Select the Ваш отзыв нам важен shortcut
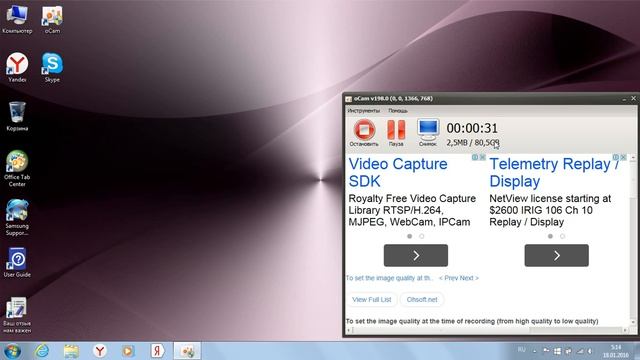The width and height of the screenshot is (640, 360). coord(17,315)
